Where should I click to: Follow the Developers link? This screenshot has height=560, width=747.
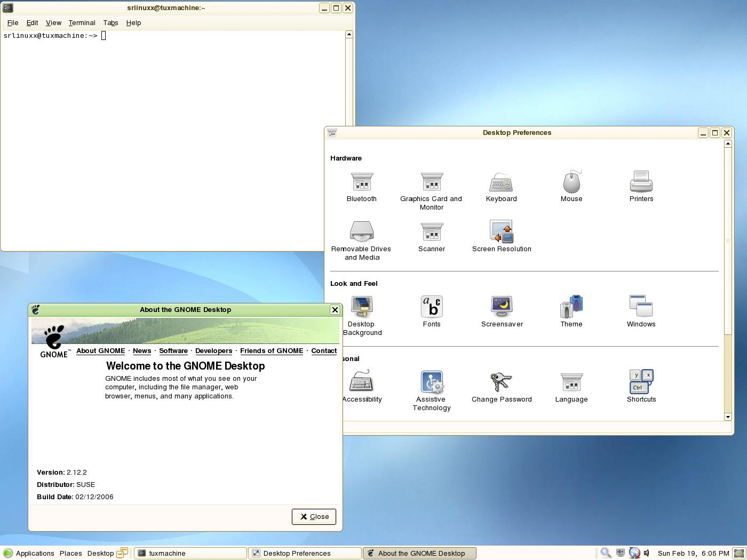pos(213,351)
